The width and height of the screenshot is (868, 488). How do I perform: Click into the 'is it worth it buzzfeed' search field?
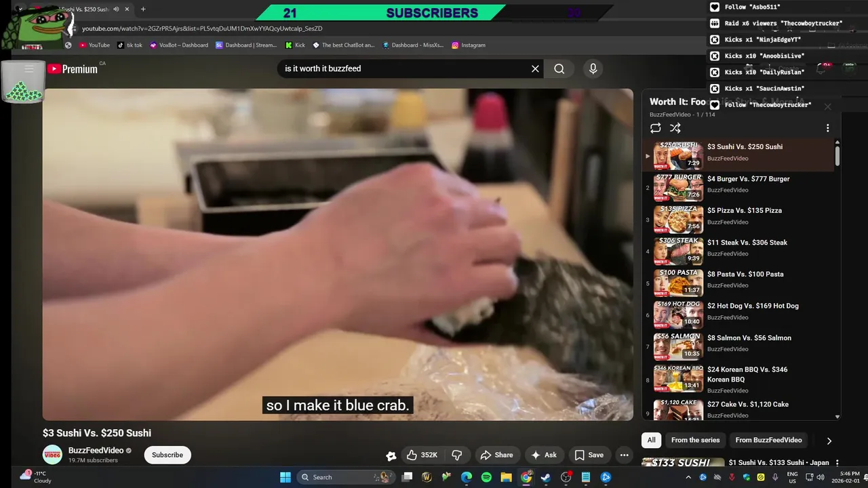(x=403, y=68)
